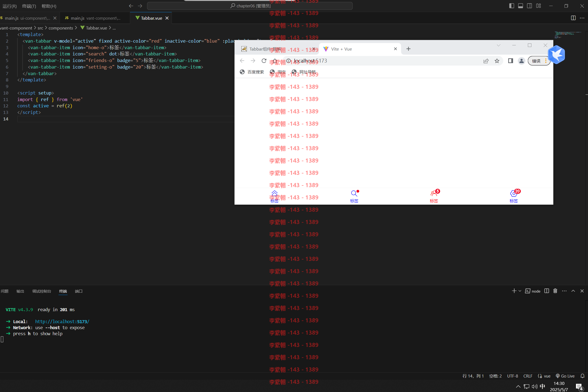
Task: Change end of line sequence CRLF
Action: [528, 376]
